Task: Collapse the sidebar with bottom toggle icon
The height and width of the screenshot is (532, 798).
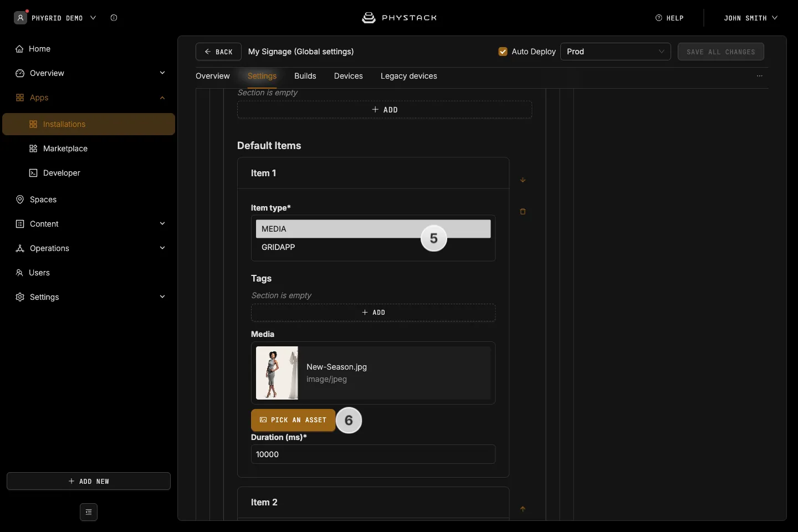Action: [89, 512]
